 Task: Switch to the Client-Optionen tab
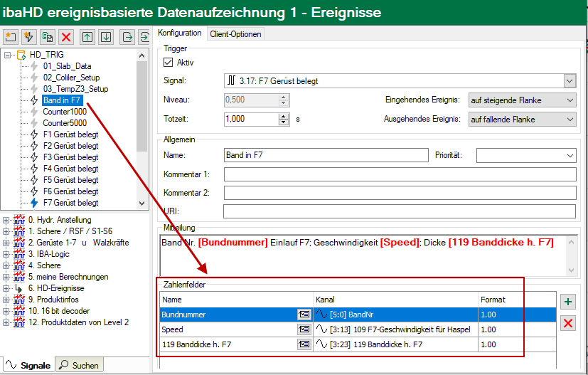[235, 33]
